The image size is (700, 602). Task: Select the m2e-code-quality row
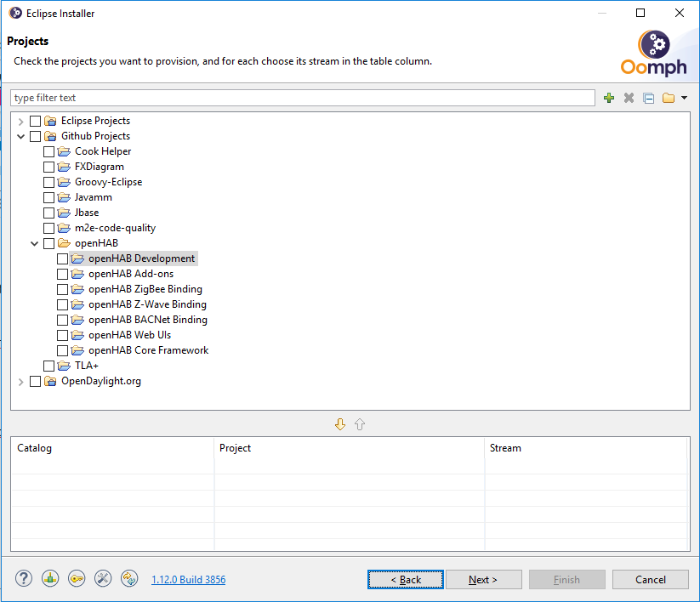(x=115, y=228)
